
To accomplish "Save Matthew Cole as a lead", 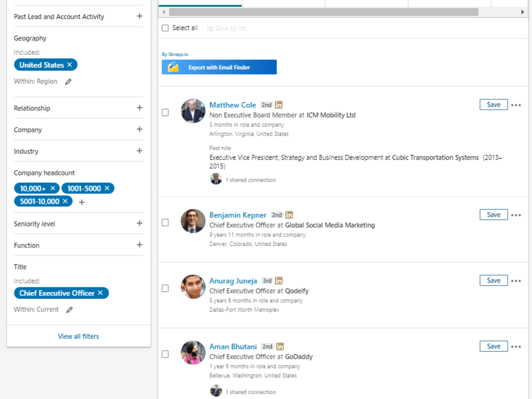I will coord(494,105).
